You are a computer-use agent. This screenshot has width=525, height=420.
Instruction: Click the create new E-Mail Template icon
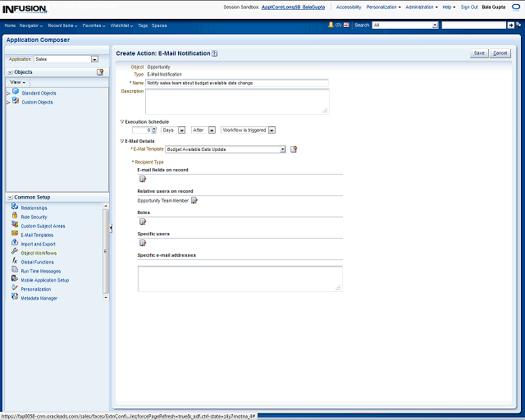294,149
